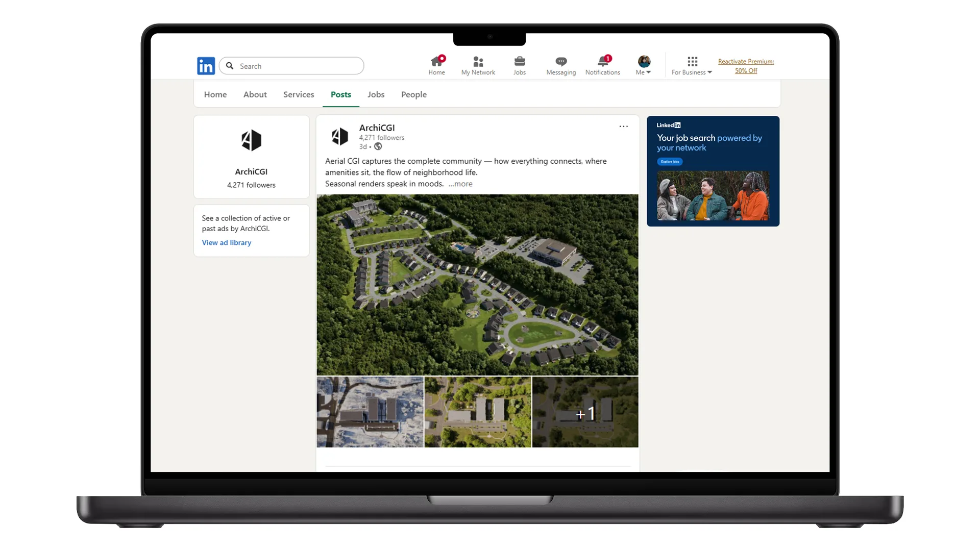Open Reactivate Premium 50% Off offer

pos(745,66)
